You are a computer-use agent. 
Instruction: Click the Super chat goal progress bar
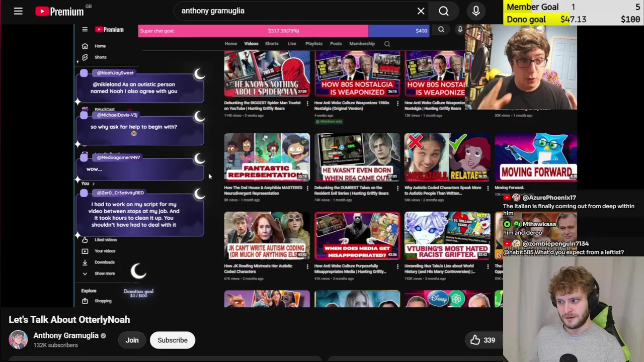(x=284, y=31)
